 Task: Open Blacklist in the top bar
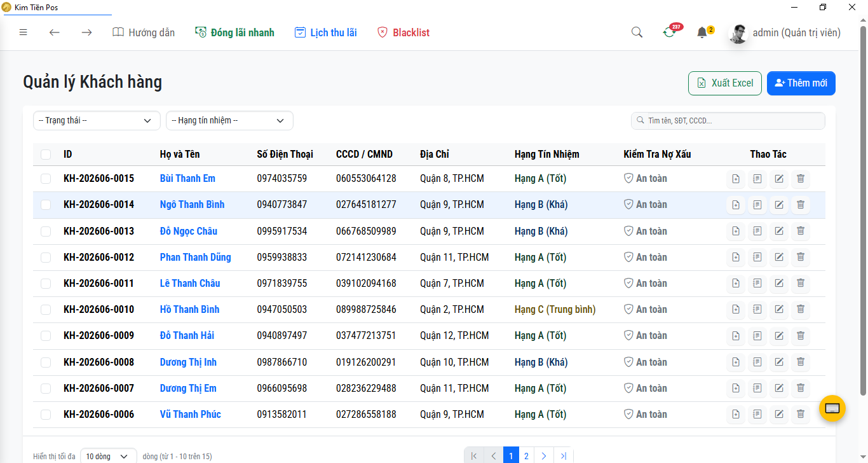(x=403, y=32)
